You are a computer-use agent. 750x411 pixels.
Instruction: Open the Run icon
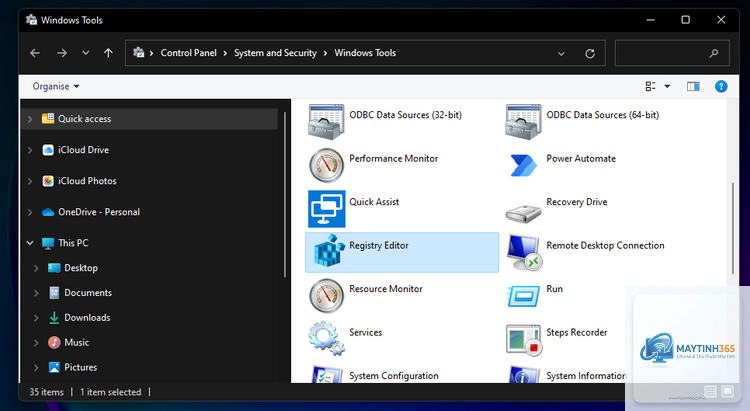pyautogui.click(x=523, y=296)
